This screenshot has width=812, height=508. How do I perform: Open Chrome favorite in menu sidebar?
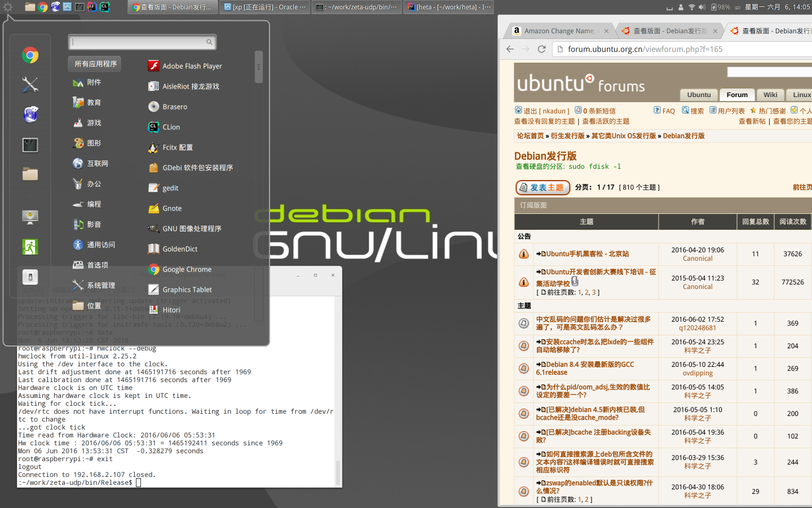[30, 55]
